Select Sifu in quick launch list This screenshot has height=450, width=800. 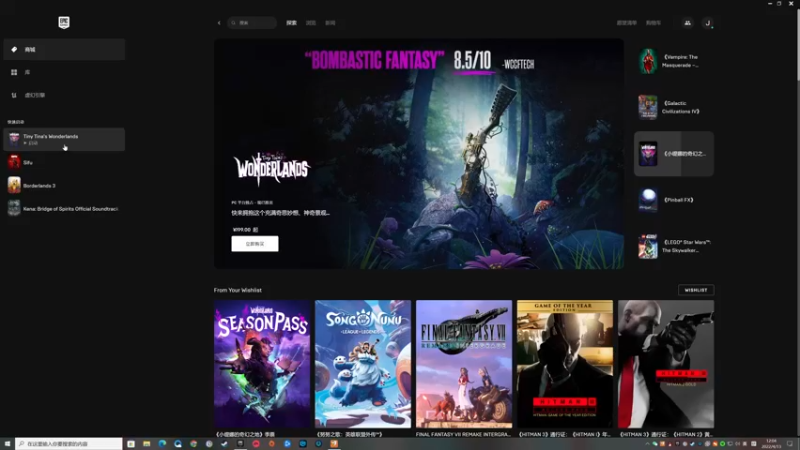(64, 162)
